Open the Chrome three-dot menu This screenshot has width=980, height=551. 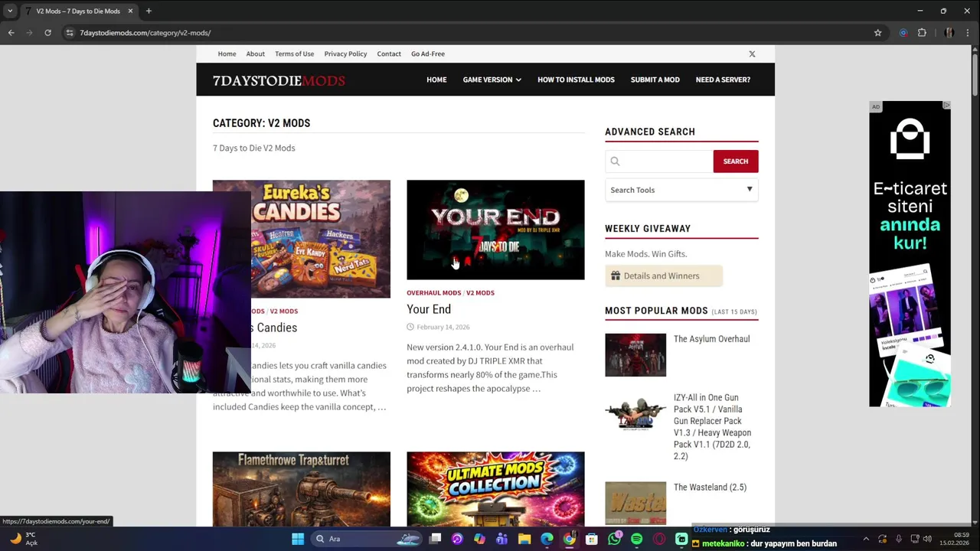pos(969,33)
